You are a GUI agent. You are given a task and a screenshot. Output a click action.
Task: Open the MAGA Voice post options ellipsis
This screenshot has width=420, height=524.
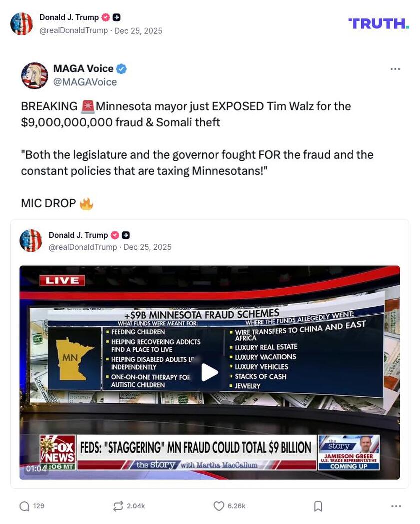pos(395,69)
